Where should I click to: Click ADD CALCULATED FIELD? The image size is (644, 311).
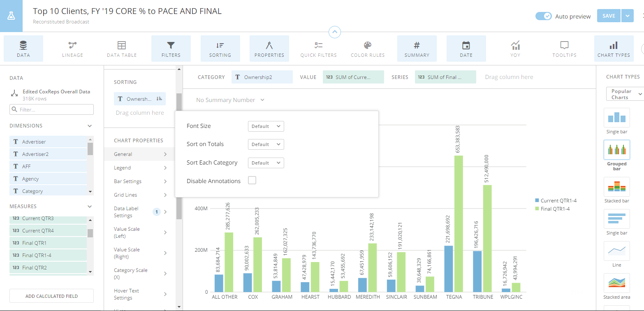(x=51, y=296)
